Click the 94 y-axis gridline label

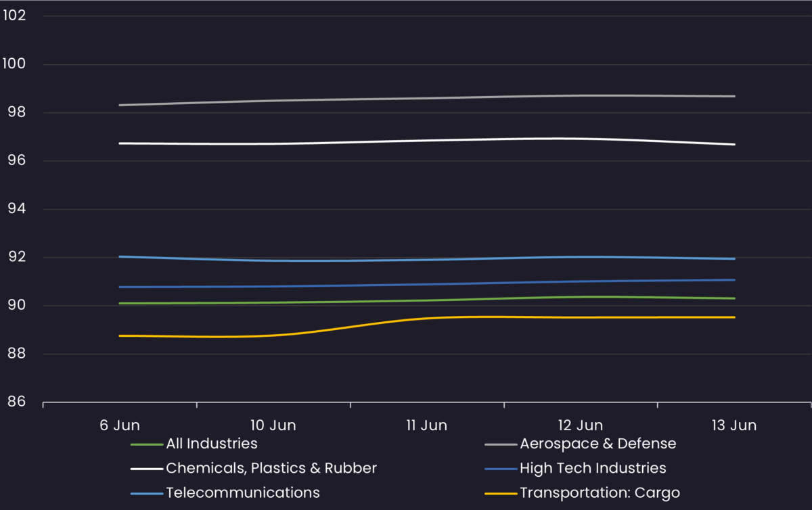(x=16, y=209)
